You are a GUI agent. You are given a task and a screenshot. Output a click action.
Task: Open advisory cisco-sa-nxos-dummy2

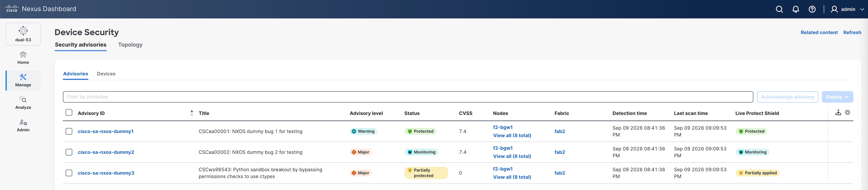(x=106, y=152)
